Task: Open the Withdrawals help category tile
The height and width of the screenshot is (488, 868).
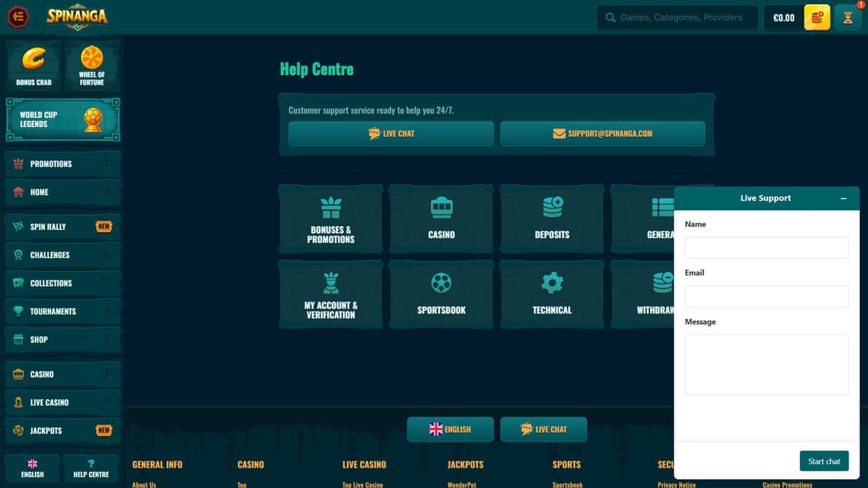Action: coord(642,294)
